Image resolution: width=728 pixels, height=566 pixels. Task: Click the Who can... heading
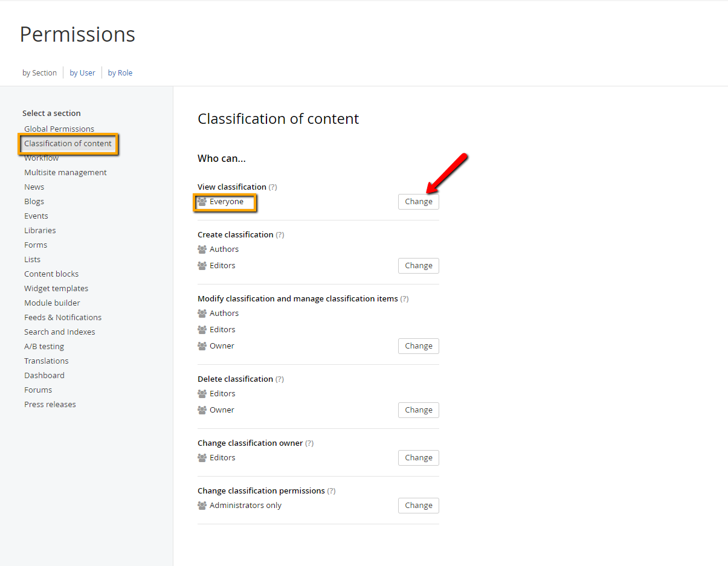222,159
